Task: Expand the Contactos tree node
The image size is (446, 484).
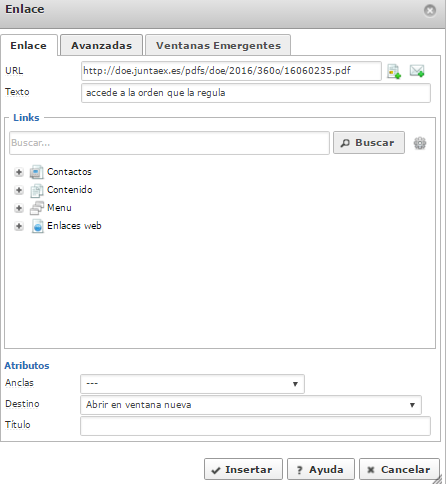Action: (19, 172)
